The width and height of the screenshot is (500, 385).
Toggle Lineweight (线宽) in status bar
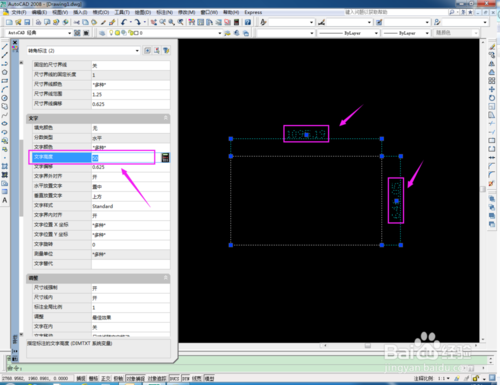point(197,378)
